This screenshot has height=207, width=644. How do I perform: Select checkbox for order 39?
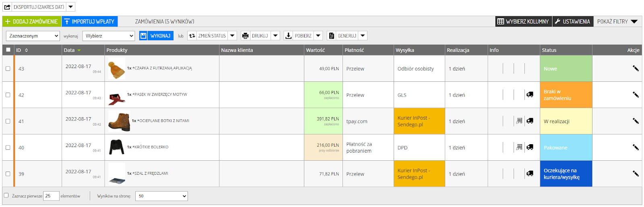click(x=8, y=174)
